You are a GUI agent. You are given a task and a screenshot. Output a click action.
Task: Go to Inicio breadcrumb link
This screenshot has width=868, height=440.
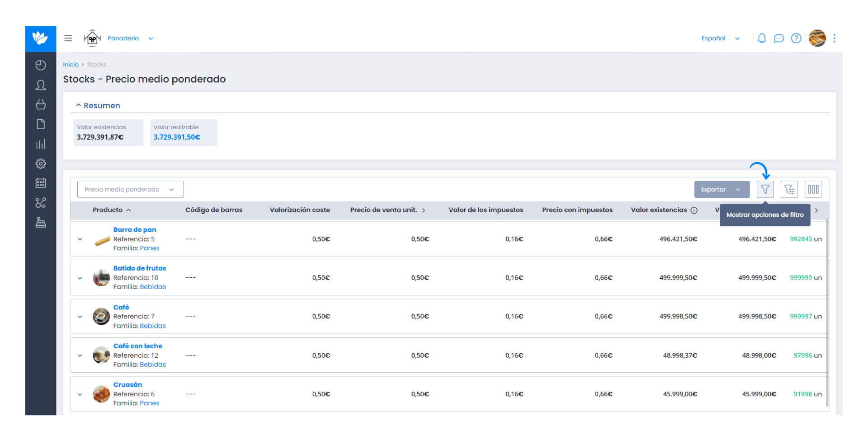(x=71, y=65)
